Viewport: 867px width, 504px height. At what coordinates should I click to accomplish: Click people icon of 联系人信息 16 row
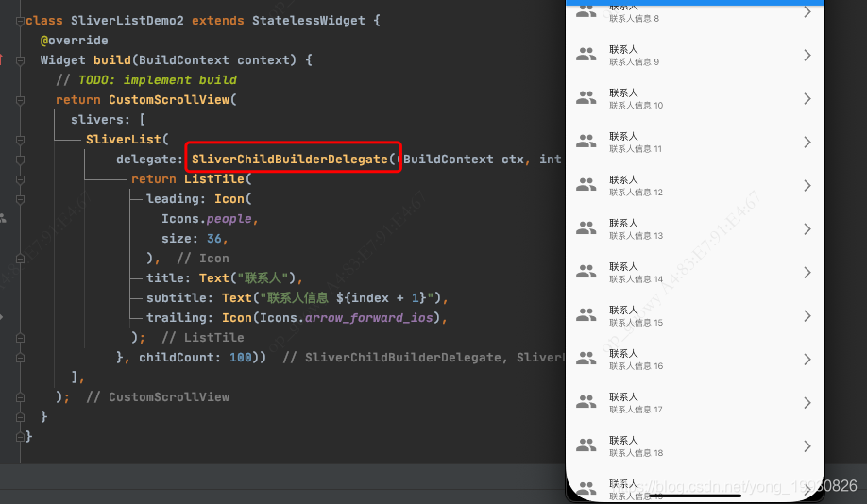coord(586,359)
